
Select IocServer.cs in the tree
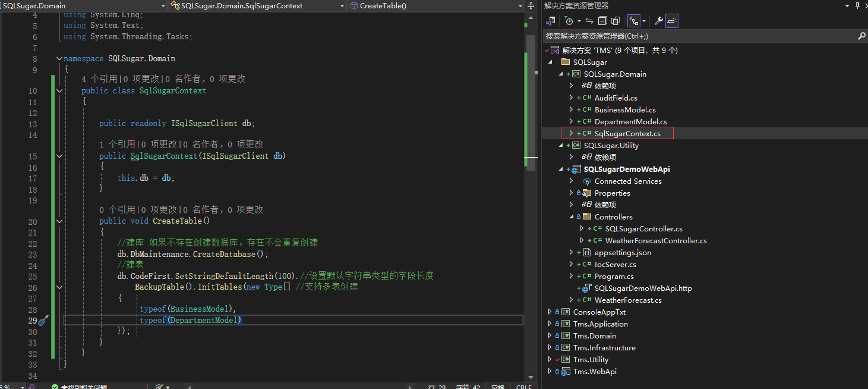616,265
